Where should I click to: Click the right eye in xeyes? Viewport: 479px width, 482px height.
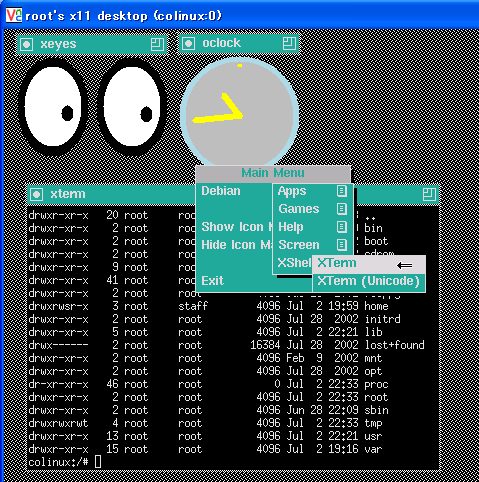click(x=132, y=106)
